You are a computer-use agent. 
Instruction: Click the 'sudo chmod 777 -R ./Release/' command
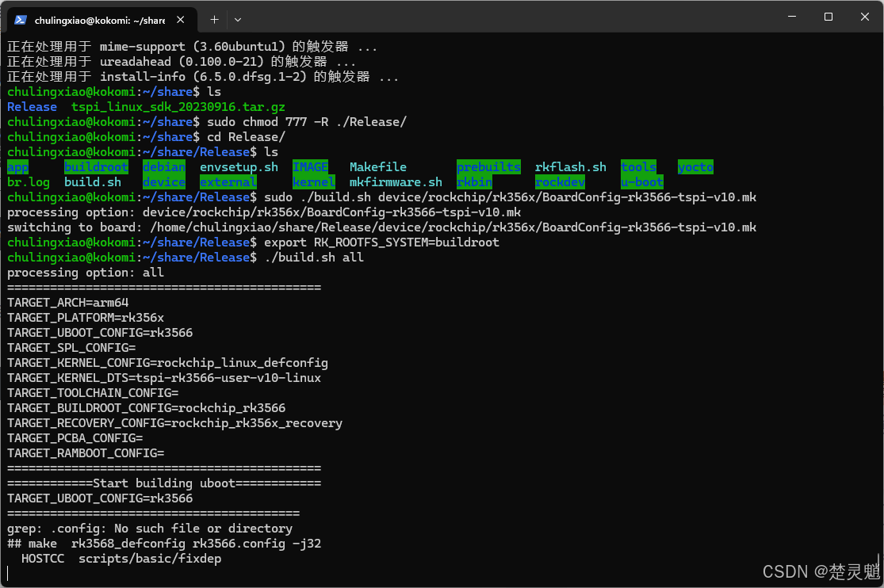point(307,122)
